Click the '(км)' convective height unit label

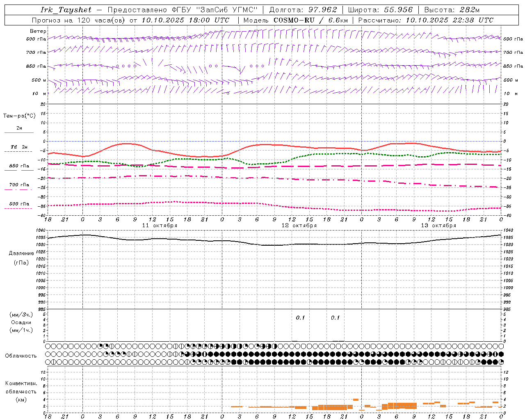(21, 399)
